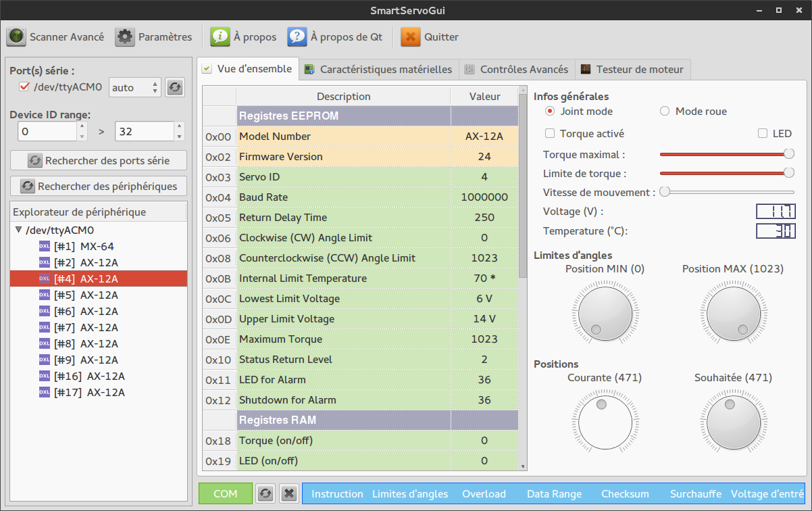Click the Position MIN dial

coord(605,312)
